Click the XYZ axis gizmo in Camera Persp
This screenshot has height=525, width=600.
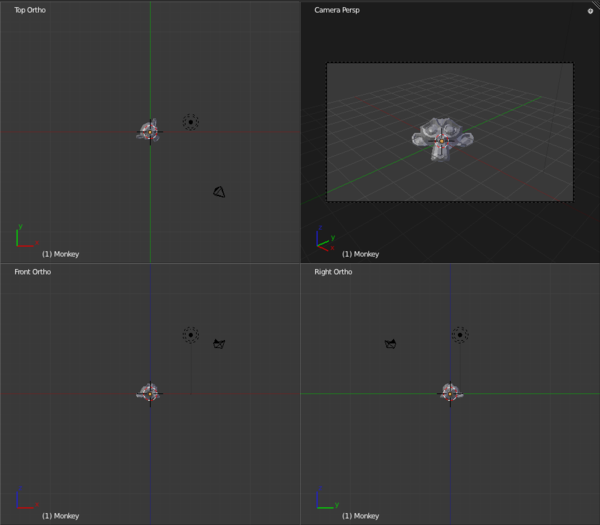pos(326,239)
